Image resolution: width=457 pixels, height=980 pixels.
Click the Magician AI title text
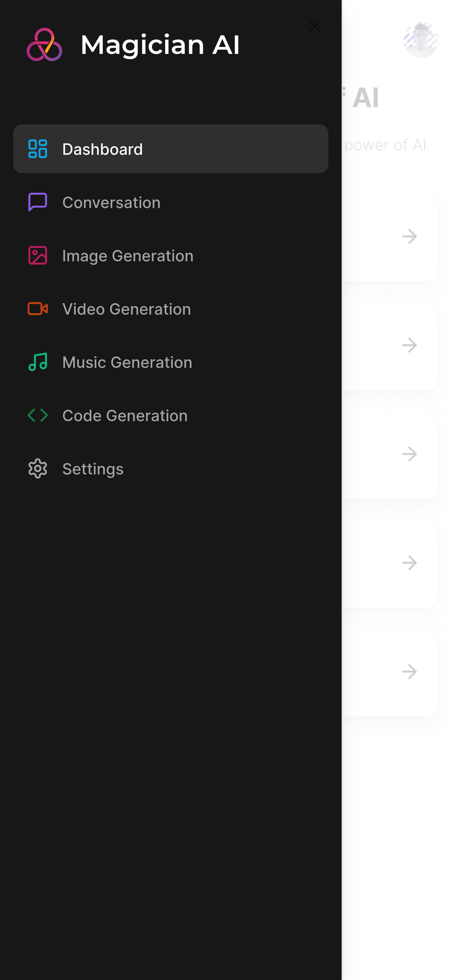[x=160, y=44]
